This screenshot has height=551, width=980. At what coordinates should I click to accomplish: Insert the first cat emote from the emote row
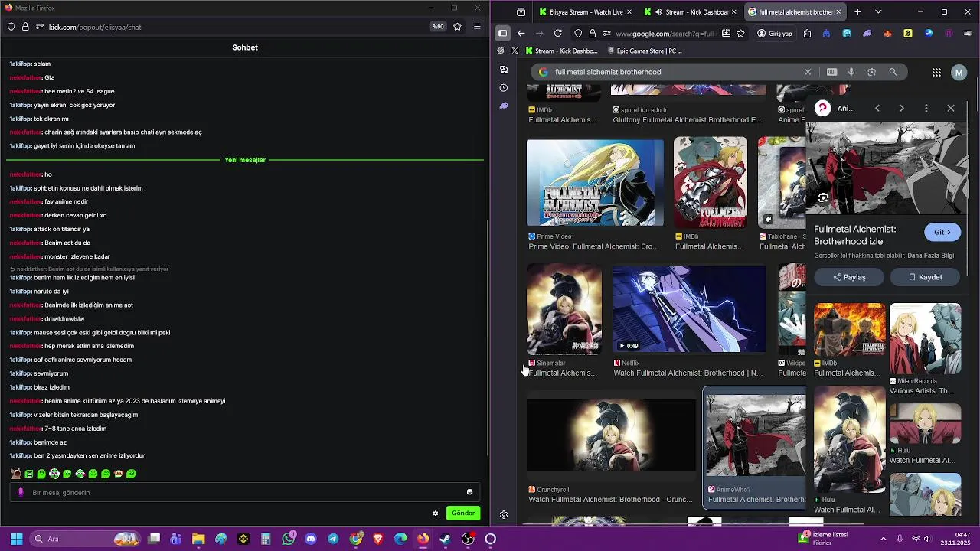[x=16, y=474]
